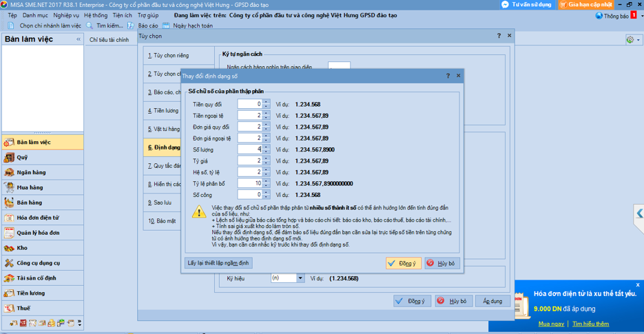
Task: Open the Tiện ích menu
Action: pos(123,15)
